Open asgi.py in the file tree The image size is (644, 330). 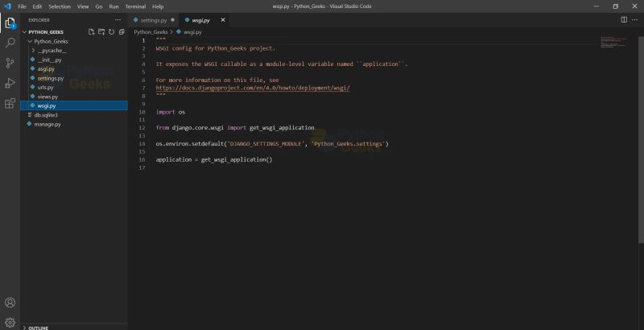click(x=46, y=69)
